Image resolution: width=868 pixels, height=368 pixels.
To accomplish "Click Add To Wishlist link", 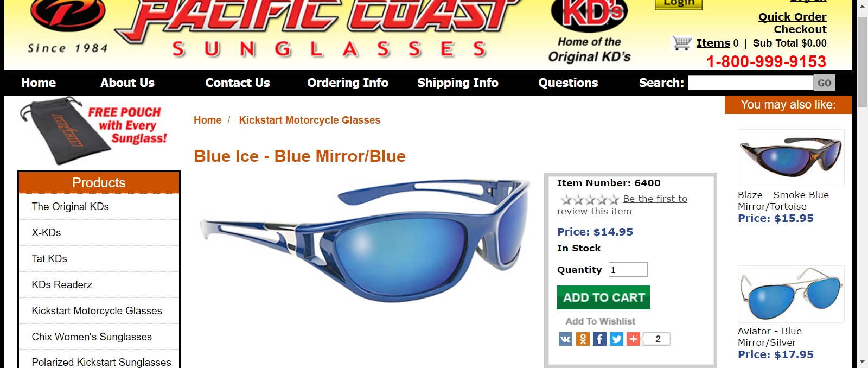I will [x=600, y=321].
